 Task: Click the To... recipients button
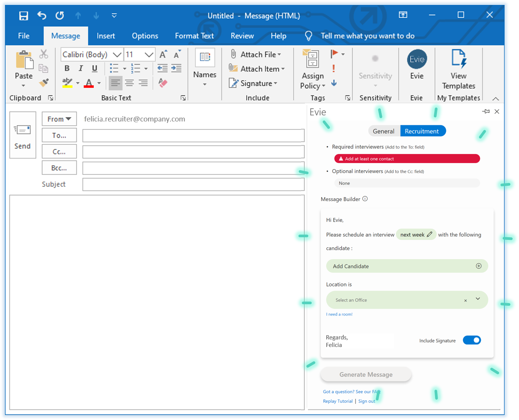pos(59,135)
